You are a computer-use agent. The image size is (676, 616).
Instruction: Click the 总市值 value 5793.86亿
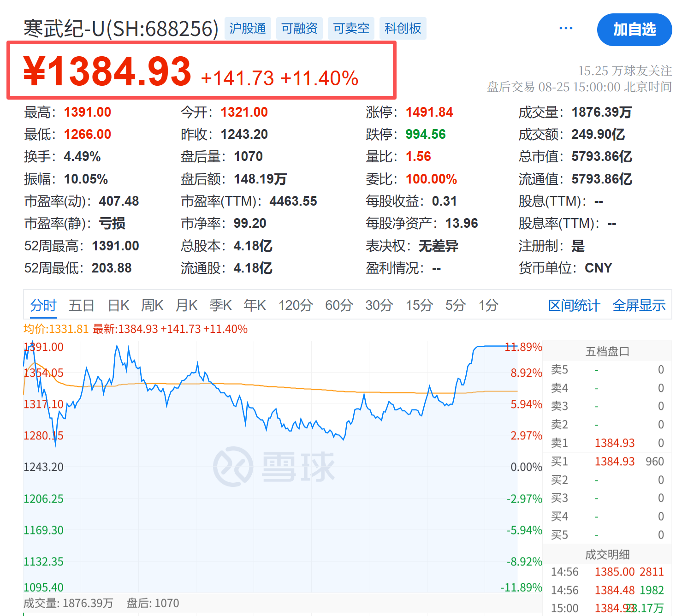(x=602, y=156)
